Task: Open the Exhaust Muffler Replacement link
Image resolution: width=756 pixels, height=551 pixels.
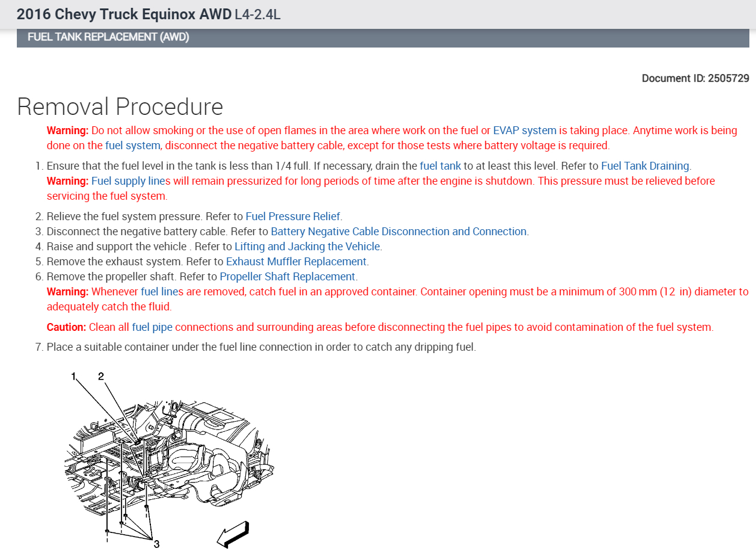Action: (x=296, y=262)
